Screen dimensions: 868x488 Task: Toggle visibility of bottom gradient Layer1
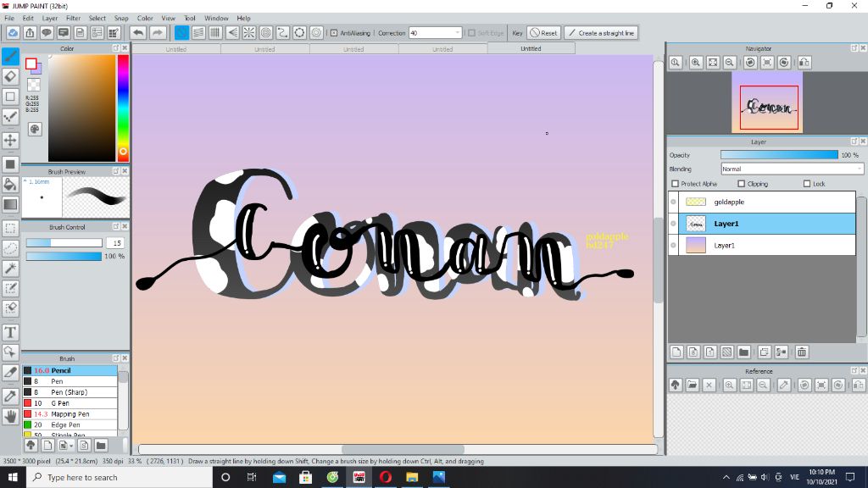673,245
